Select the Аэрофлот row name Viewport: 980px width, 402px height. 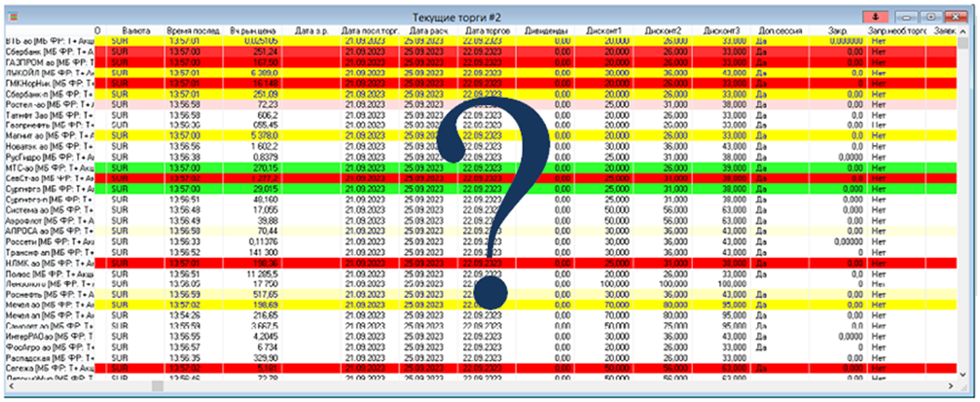(49, 221)
